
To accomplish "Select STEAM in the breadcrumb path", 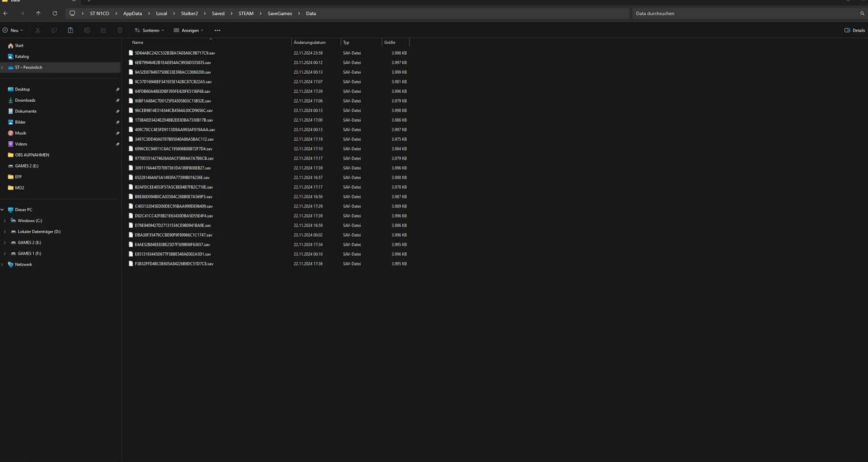I will (246, 13).
